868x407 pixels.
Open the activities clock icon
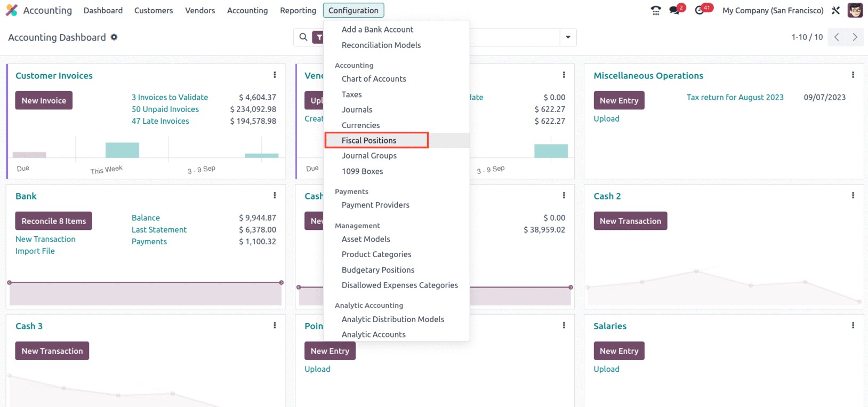pyautogui.click(x=700, y=10)
